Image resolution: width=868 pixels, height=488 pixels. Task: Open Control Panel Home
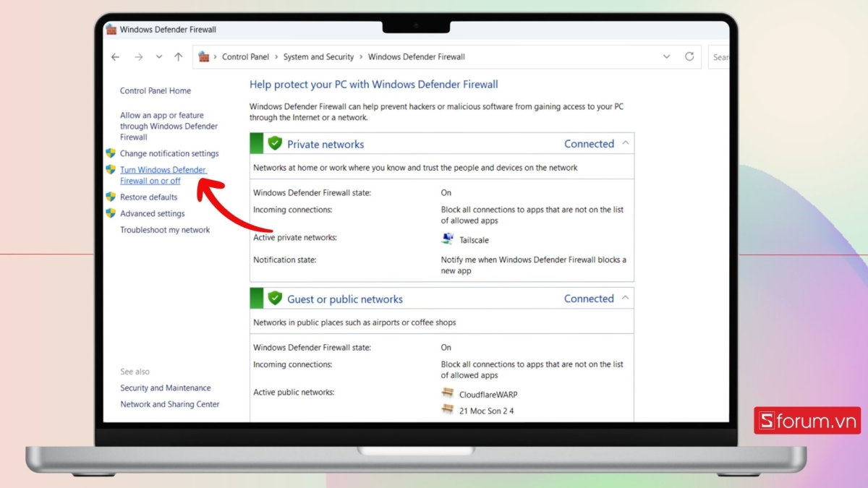click(x=156, y=91)
